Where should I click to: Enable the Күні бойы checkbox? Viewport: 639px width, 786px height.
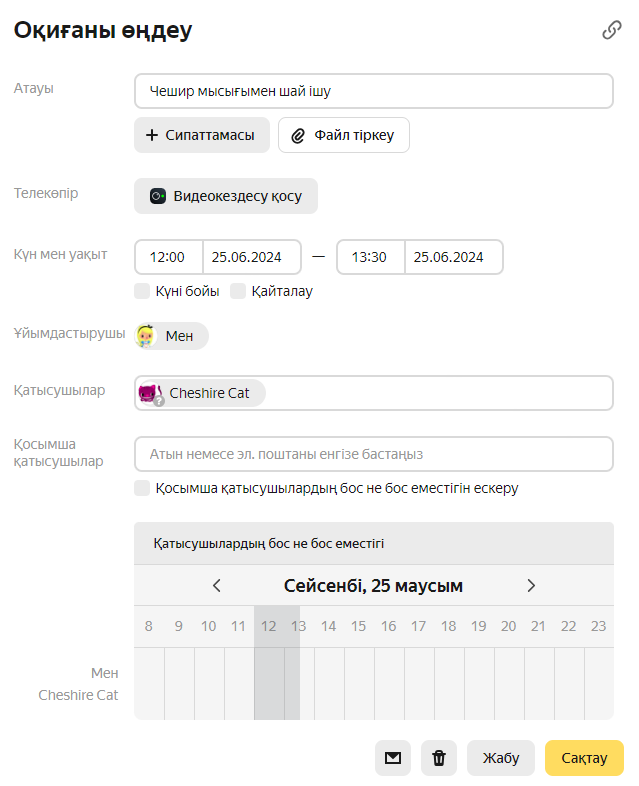point(142,291)
